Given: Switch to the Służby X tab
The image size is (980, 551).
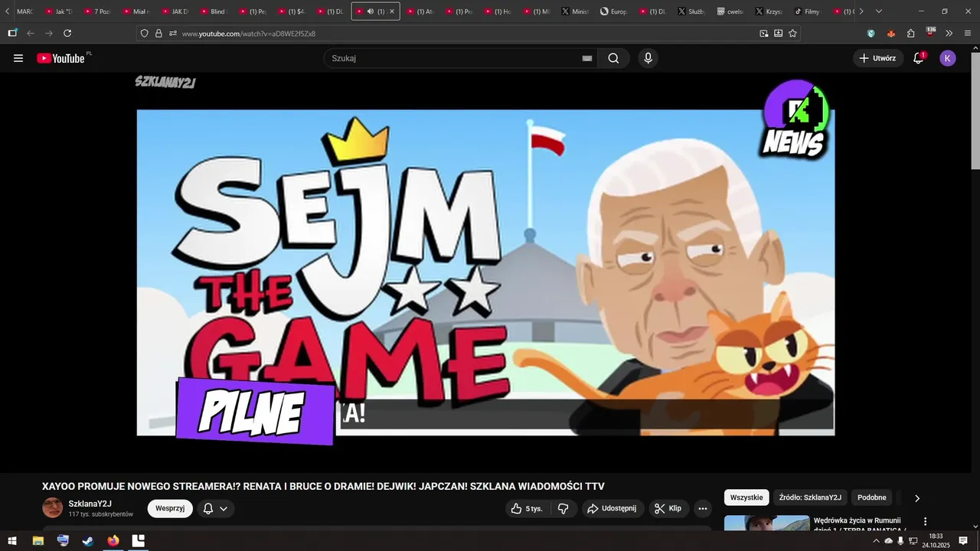Looking at the screenshot, I should click(x=692, y=11).
